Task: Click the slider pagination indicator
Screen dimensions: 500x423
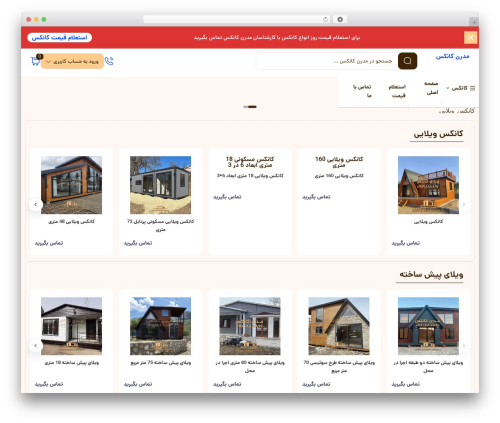Action: (x=250, y=107)
